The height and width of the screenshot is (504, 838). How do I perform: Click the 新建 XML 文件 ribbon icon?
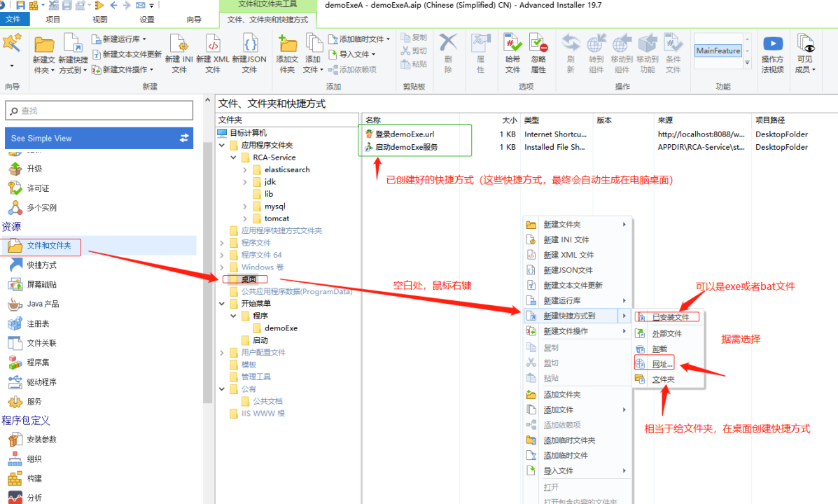[213, 43]
